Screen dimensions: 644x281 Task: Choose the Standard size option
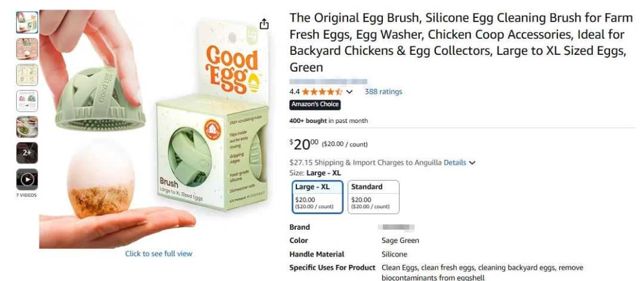pyautogui.click(x=373, y=196)
